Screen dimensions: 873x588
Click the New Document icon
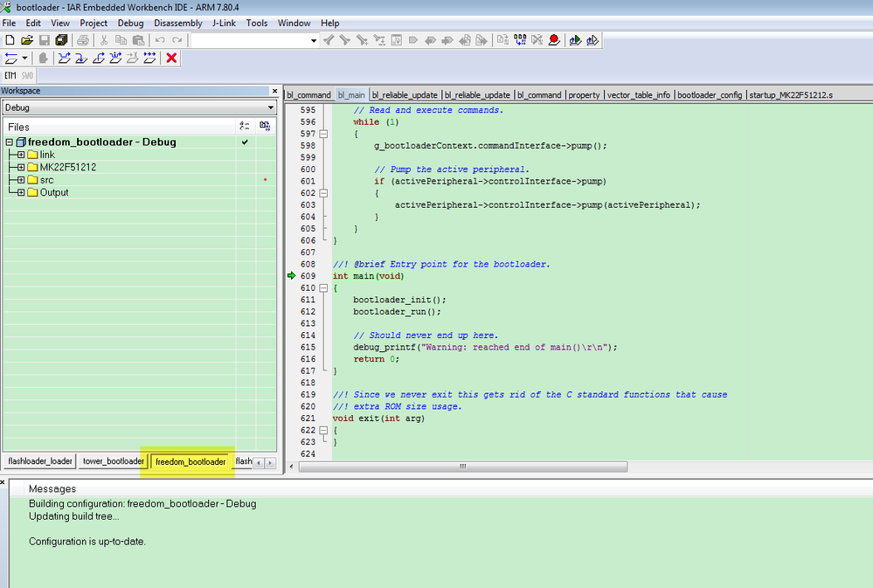(x=10, y=40)
